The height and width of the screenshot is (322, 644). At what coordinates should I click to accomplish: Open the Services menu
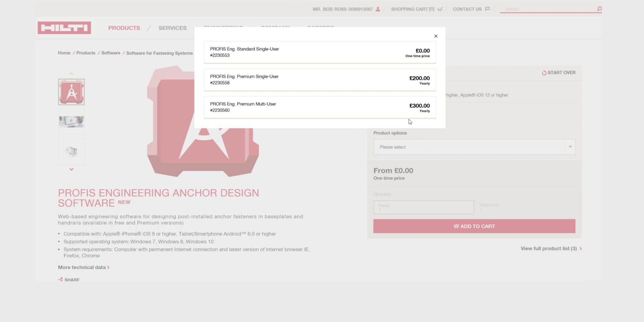[x=172, y=28]
